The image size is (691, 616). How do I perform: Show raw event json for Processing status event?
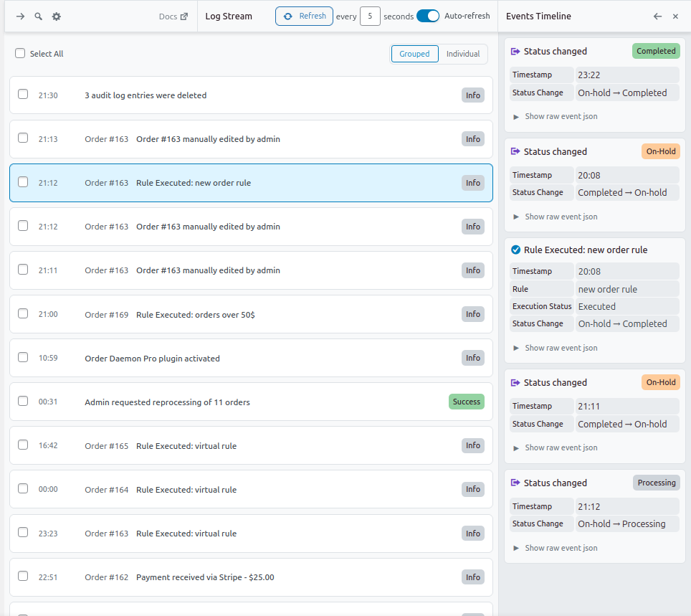(x=556, y=548)
